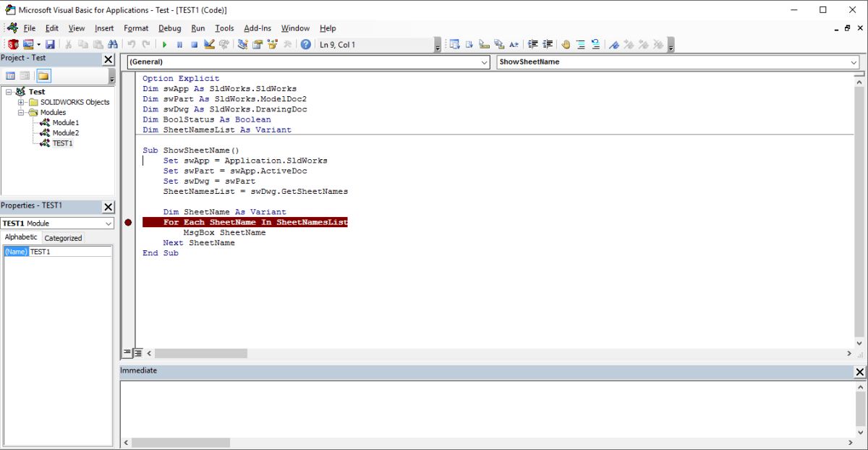Open Find with the binoculars icon

pyautogui.click(x=112, y=45)
